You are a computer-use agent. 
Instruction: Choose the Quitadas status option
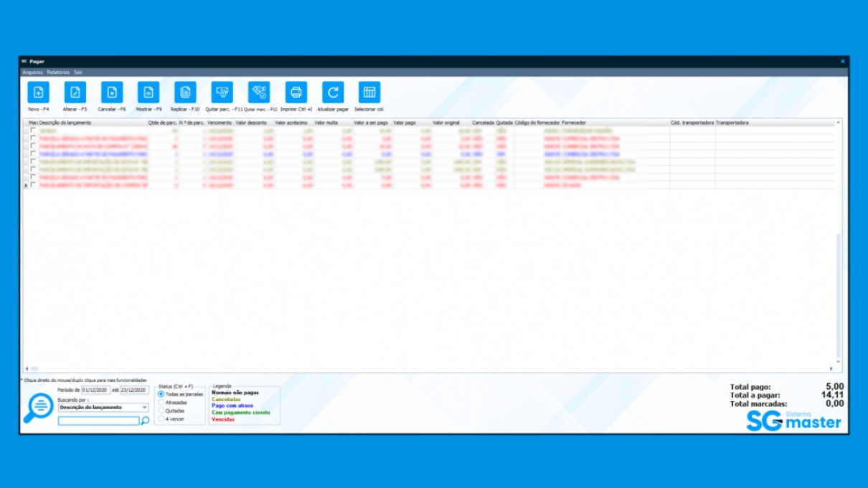[x=161, y=411]
